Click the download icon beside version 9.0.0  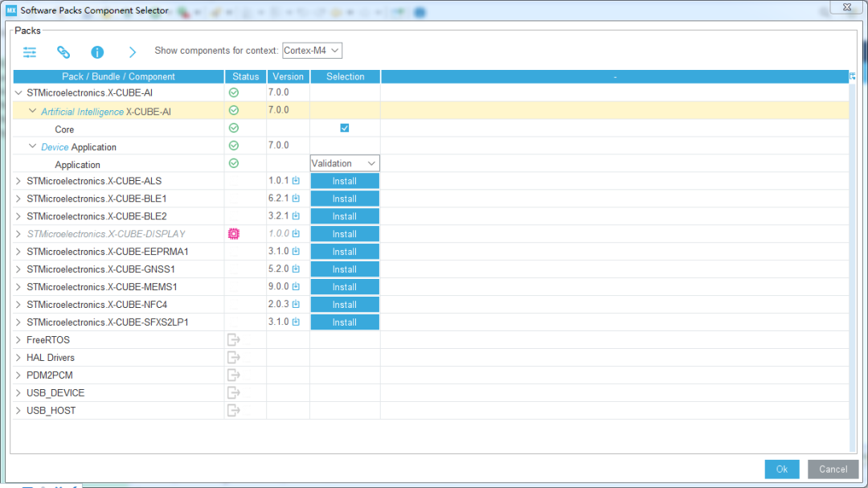pyautogui.click(x=296, y=287)
